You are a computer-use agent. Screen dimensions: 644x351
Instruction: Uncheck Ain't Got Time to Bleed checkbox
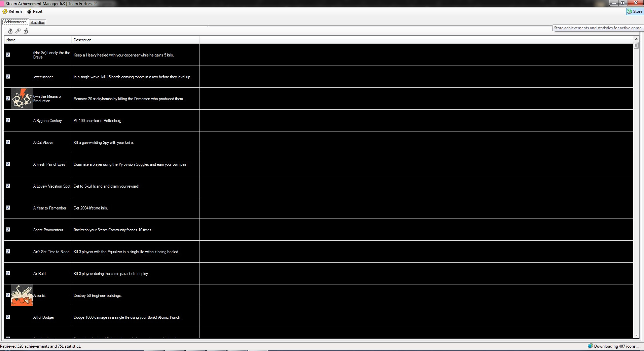tap(8, 251)
